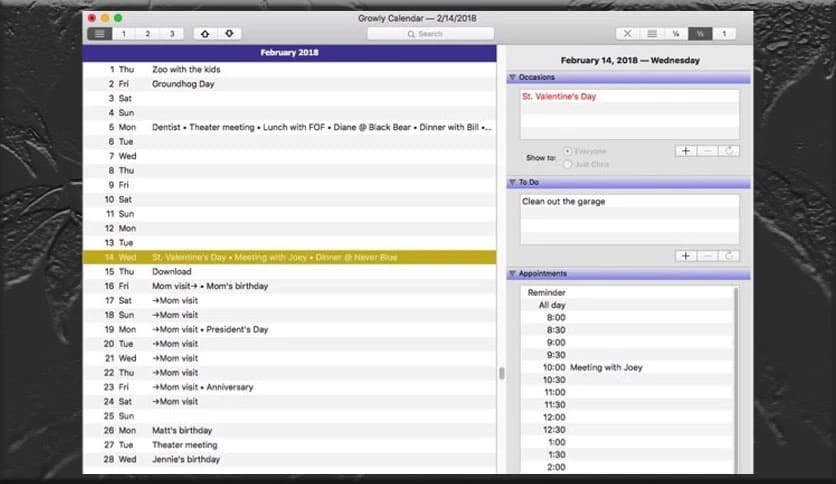Remove occasion with the minus button

707,151
